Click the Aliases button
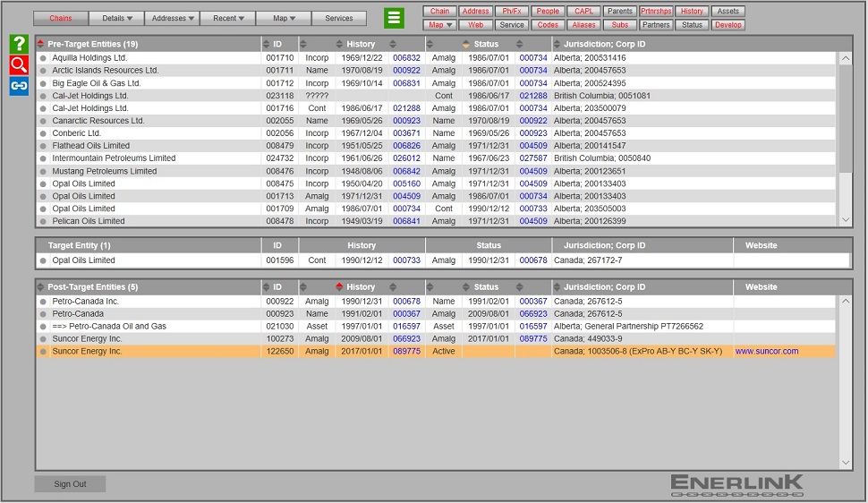Viewport: 868px width, 503px height. click(x=583, y=25)
